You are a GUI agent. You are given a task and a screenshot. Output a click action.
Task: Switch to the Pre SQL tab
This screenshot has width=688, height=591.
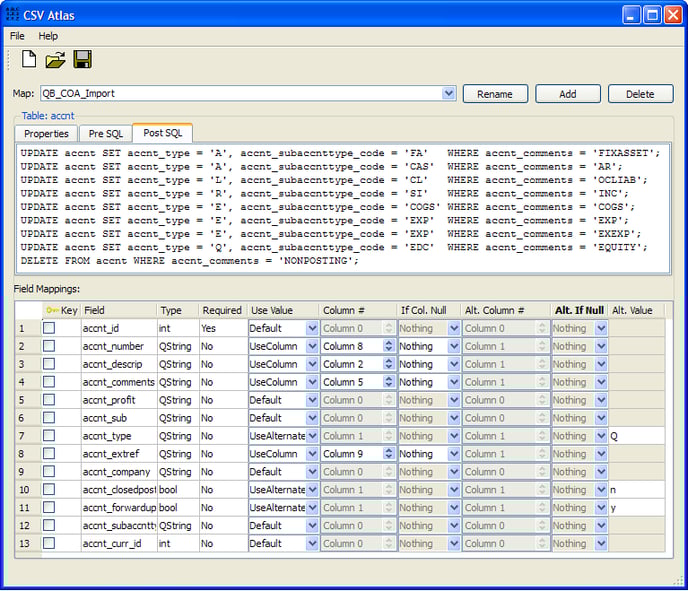(104, 134)
